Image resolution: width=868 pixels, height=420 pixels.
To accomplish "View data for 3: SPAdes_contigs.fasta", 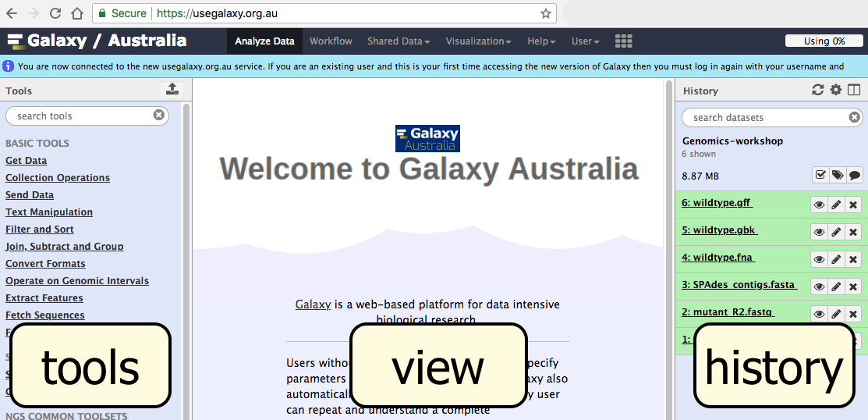I will (x=820, y=287).
